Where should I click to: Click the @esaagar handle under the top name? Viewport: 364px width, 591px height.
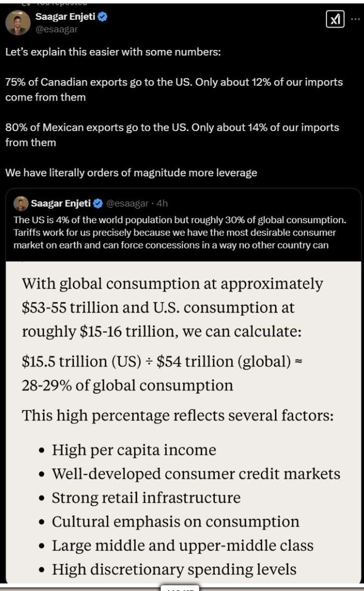(x=56, y=29)
